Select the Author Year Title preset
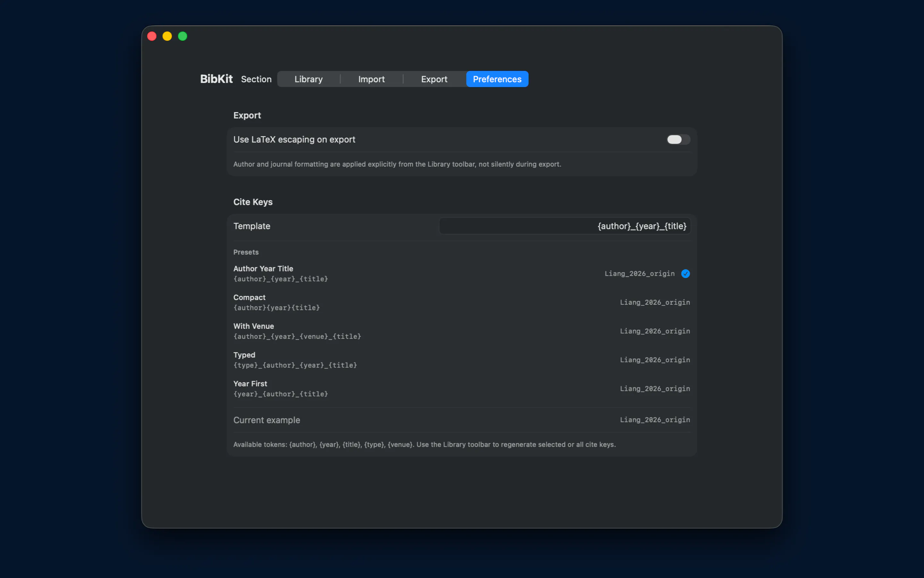 click(x=462, y=274)
